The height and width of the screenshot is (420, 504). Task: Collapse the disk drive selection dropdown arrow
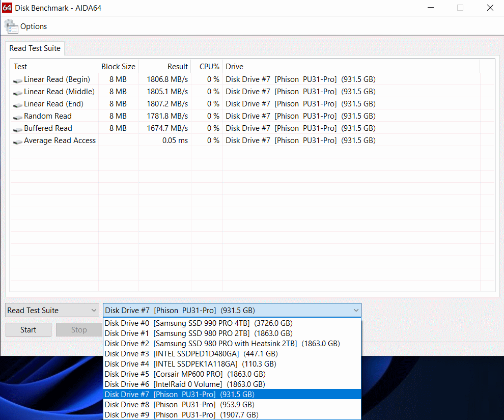[x=355, y=310]
